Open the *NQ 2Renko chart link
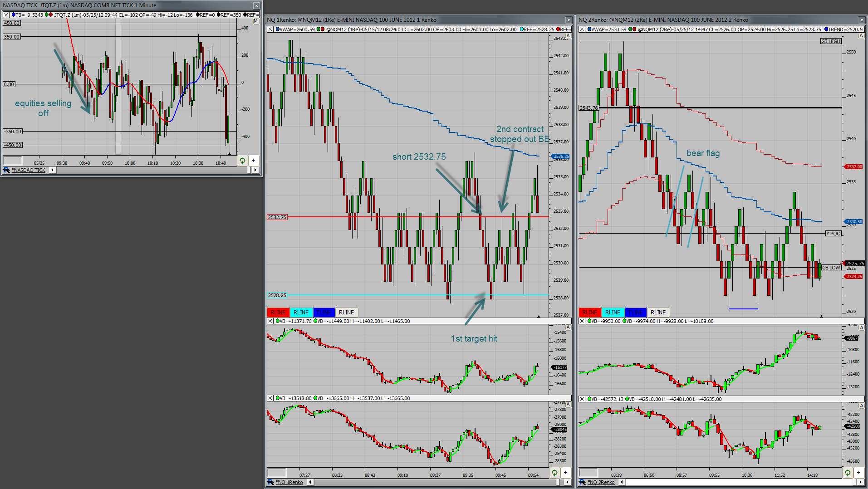868x489 pixels. (x=601, y=482)
